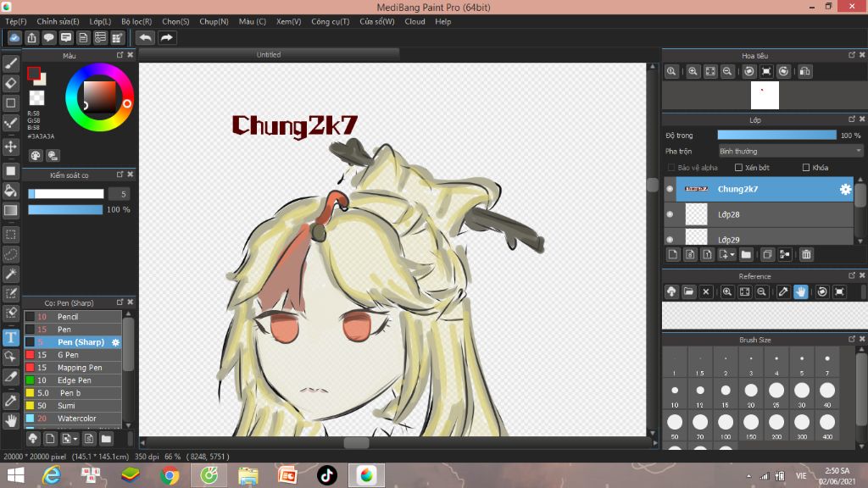The width and height of the screenshot is (868, 488).
Task: Select the Mapping Pen brush
Action: coord(73,368)
